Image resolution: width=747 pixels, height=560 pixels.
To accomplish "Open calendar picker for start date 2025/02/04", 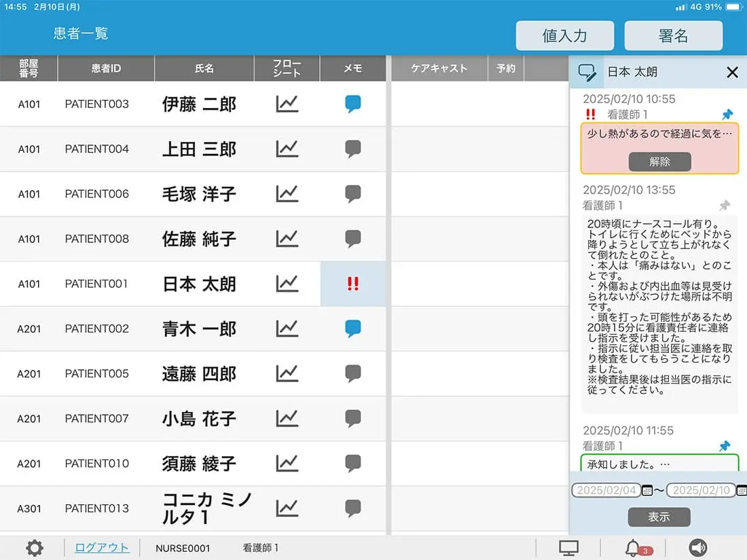I will click(x=647, y=490).
